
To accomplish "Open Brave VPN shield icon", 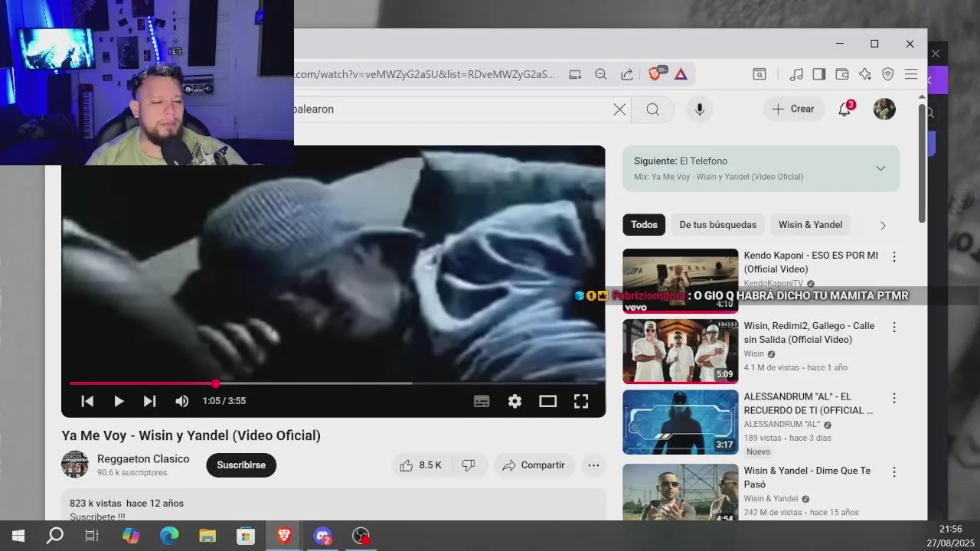I will coord(888,74).
